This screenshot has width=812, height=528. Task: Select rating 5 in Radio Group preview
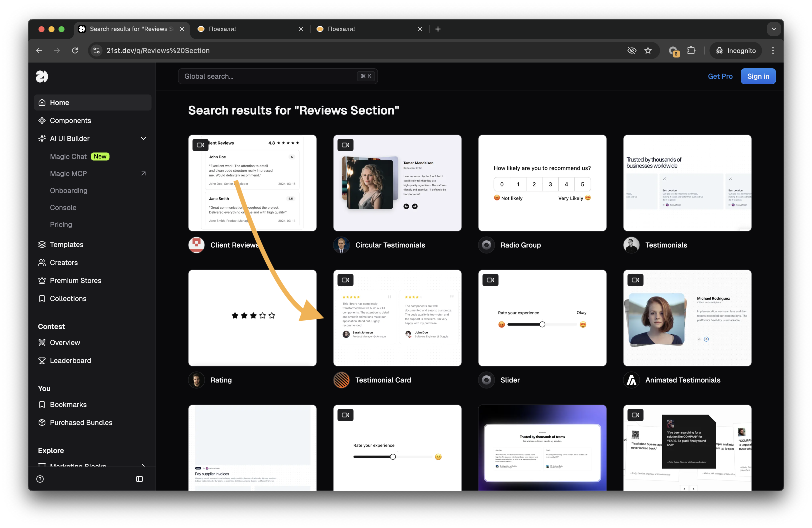[x=582, y=184]
